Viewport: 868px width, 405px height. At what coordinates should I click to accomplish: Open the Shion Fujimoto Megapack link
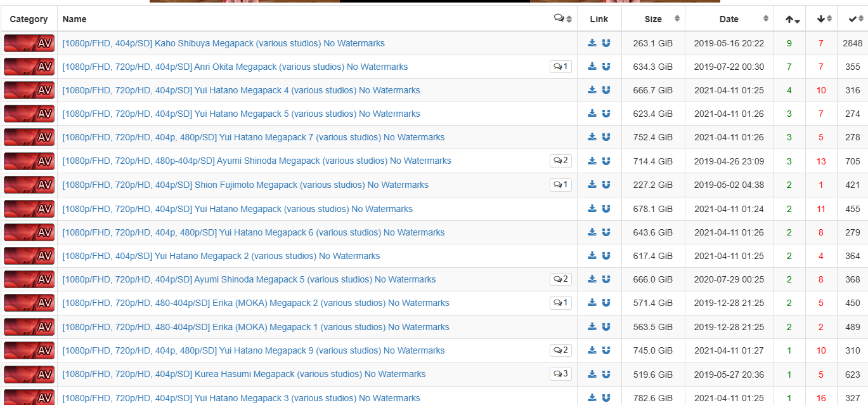pos(245,185)
